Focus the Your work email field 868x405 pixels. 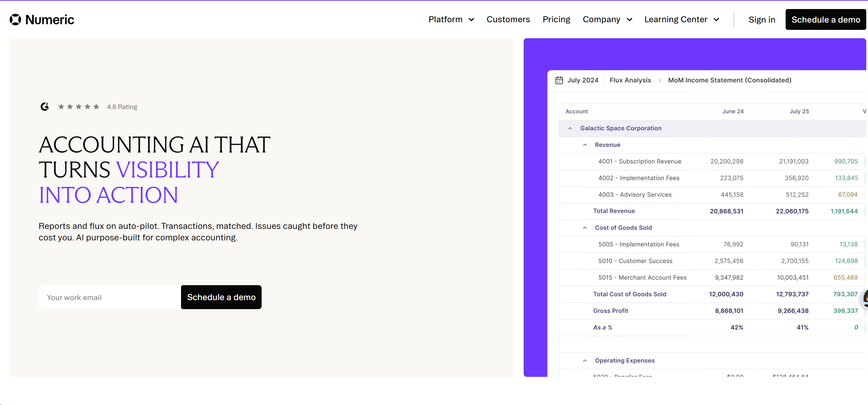point(110,297)
